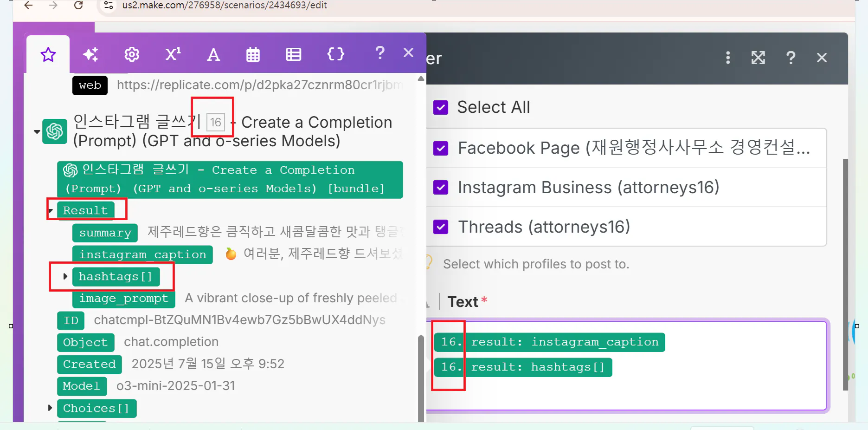The image size is (868, 430).
Task: Insert the Model variable pill
Action: 82,386
